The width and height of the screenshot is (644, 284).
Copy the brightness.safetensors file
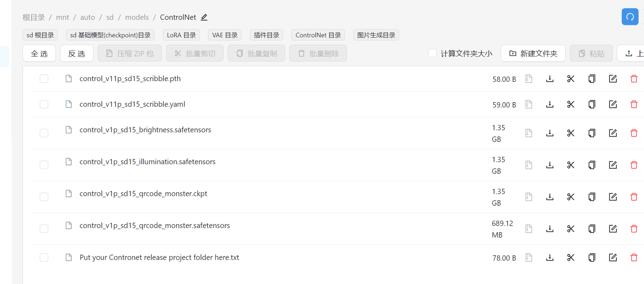click(592, 133)
